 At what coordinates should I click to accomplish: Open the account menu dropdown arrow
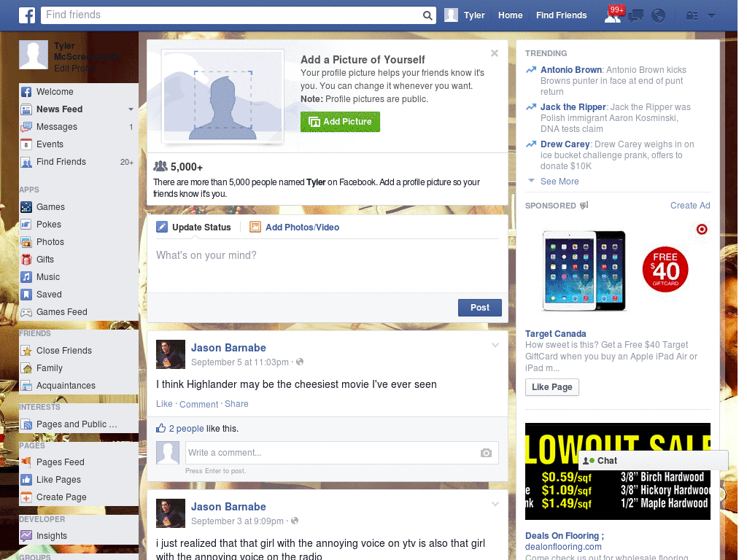[x=711, y=16]
